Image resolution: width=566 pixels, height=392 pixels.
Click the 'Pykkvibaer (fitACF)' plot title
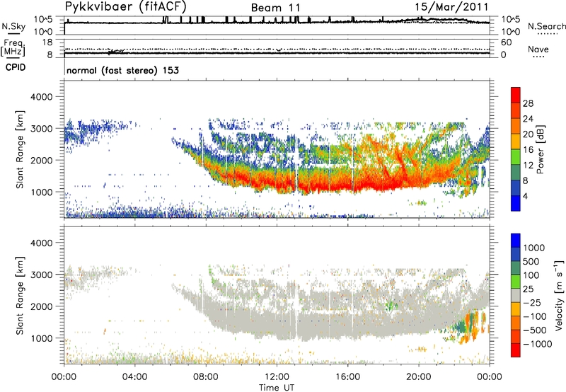coord(125,6)
